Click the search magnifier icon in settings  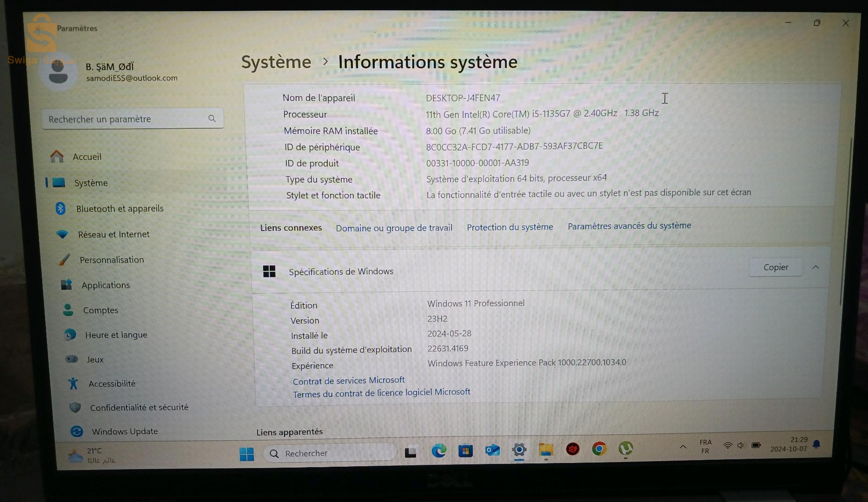212,119
